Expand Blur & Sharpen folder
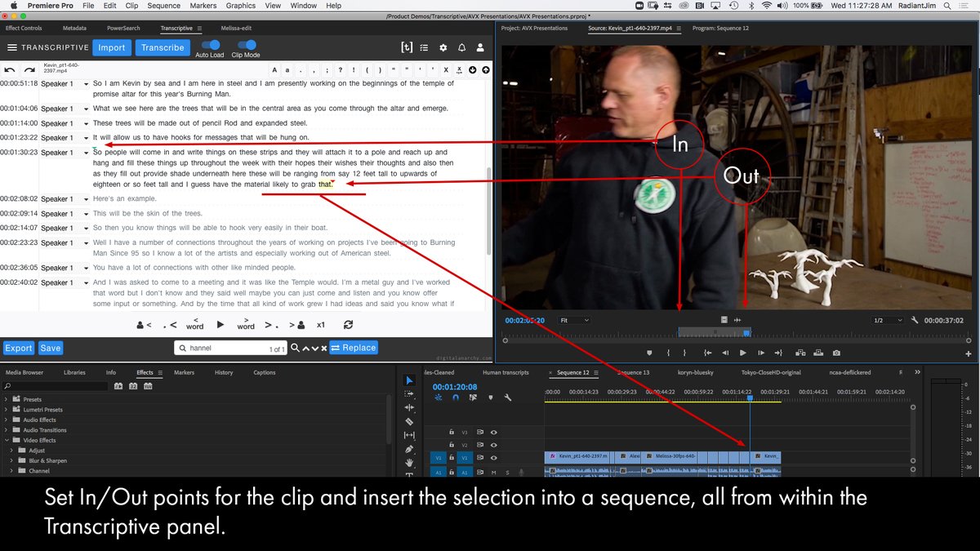 tap(11, 460)
